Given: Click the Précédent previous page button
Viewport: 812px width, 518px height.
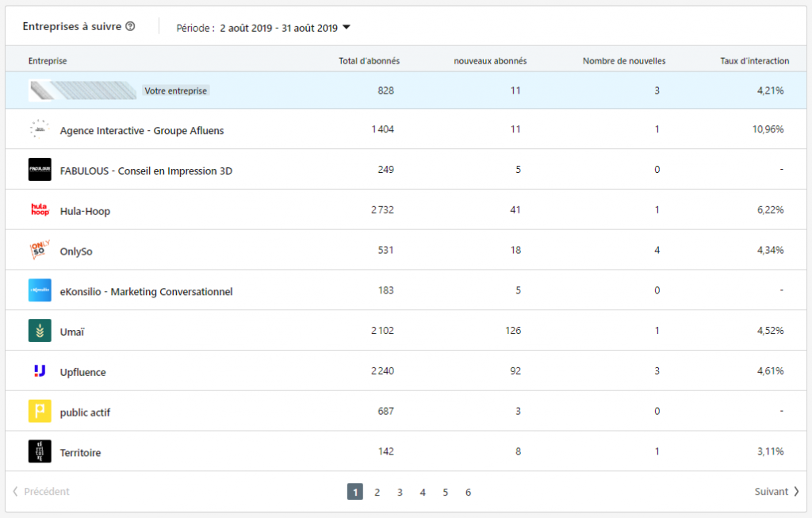Looking at the screenshot, I should [x=41, y=492].
